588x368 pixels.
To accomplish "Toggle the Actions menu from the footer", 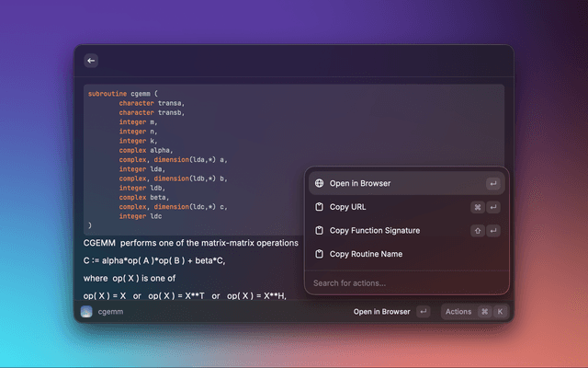I will [x=458, y=312].
